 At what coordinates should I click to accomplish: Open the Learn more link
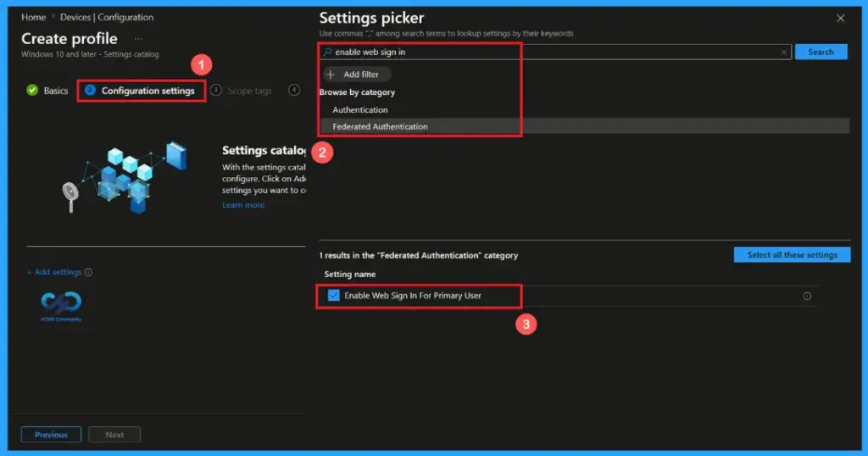[243, 205]
